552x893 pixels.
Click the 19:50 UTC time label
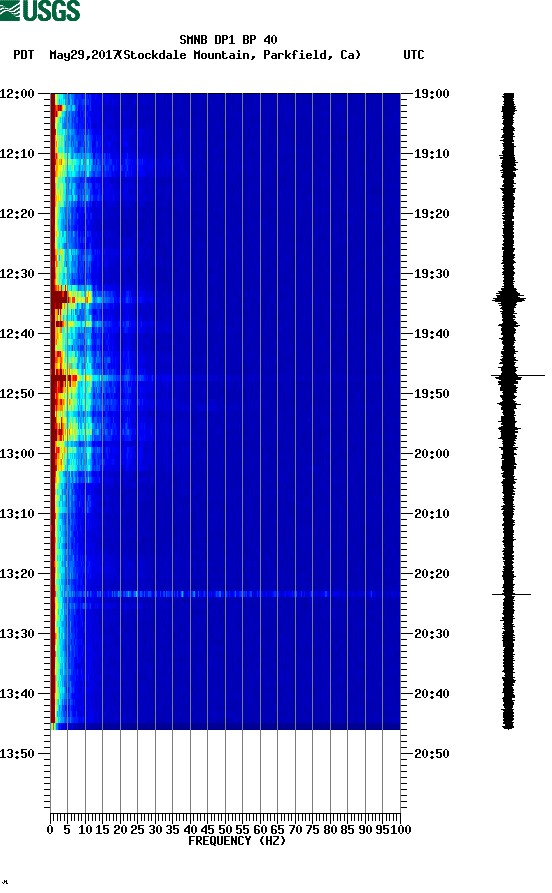coord(432,394)
